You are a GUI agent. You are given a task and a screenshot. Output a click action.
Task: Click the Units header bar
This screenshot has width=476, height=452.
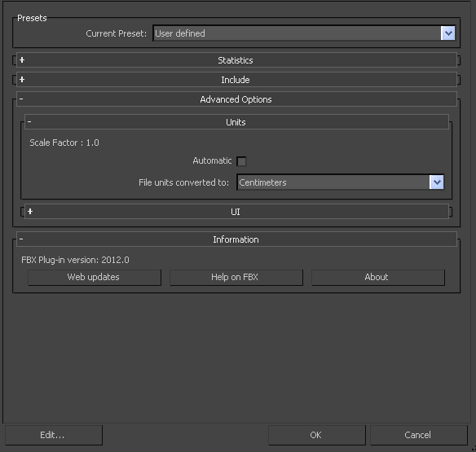[x=236, y=122]
